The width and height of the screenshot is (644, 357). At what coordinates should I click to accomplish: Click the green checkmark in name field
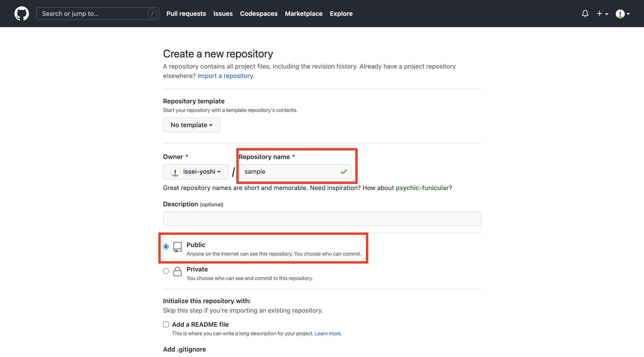coord(343,172)
